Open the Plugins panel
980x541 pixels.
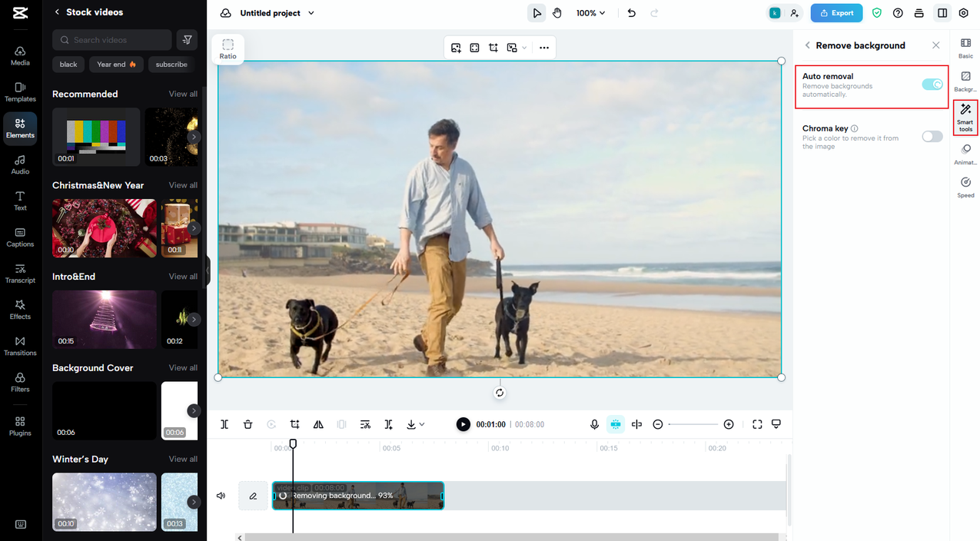click(20, 426)
